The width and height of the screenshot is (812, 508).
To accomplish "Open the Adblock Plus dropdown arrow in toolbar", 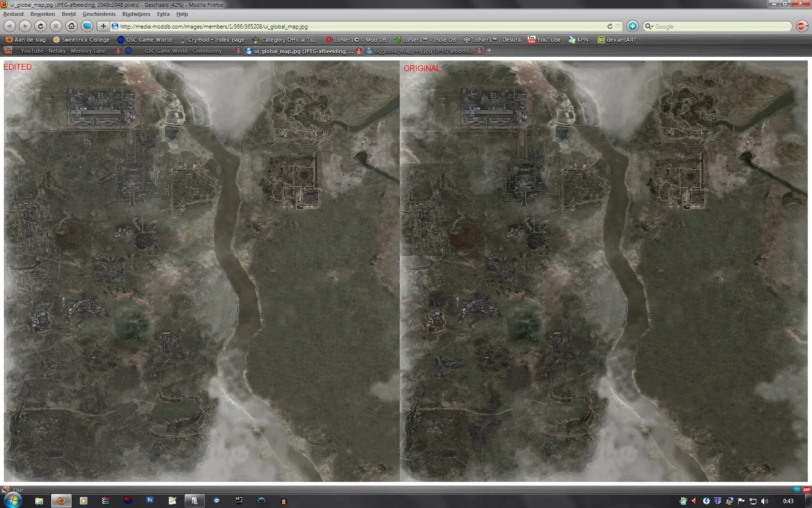I will (x=807, y=26).
